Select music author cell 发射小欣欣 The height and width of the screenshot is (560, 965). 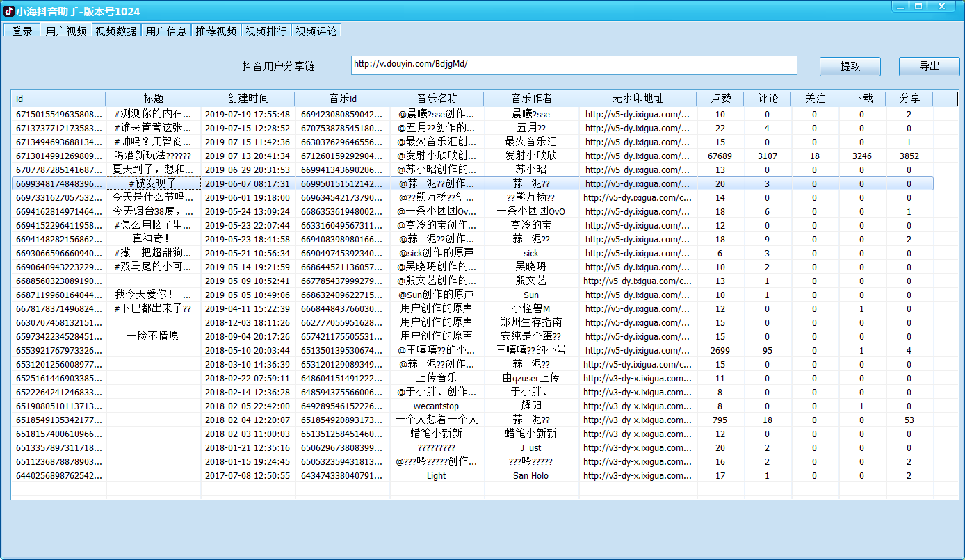(x=532, y=156)
